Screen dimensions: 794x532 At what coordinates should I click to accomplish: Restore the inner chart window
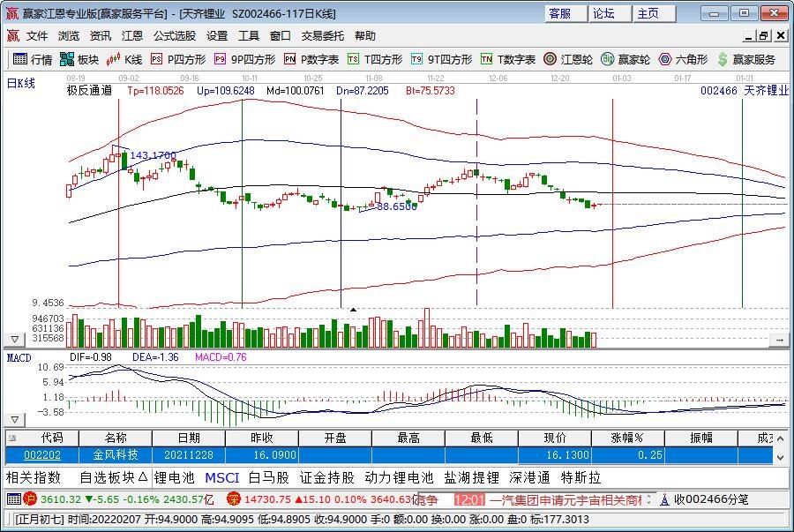764,35
